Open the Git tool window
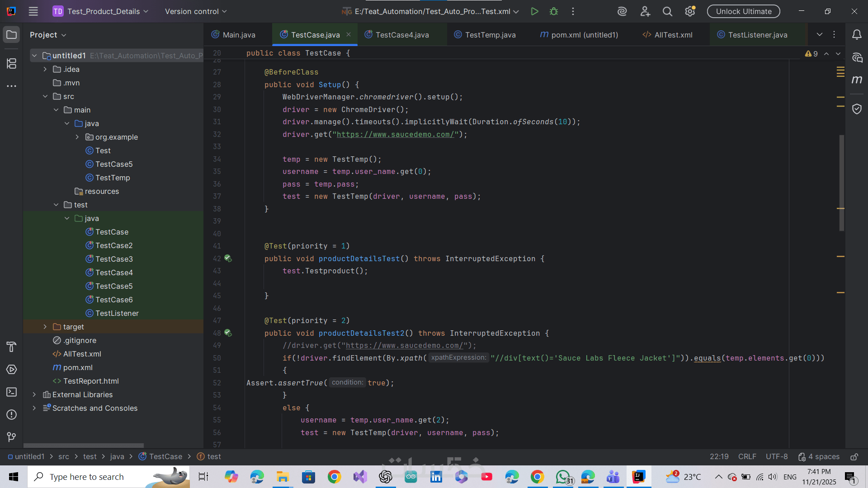This screenshot has height=488, width=868. (12, 437)
